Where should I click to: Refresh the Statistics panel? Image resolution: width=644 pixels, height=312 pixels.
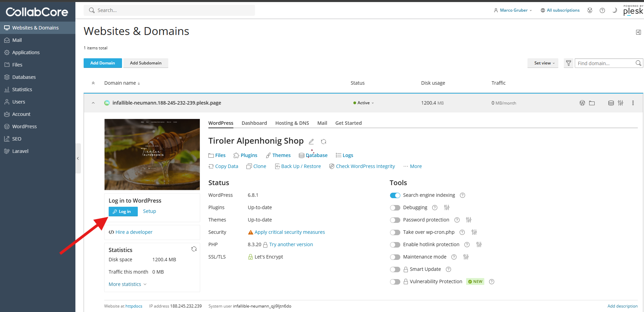(194, 249)
